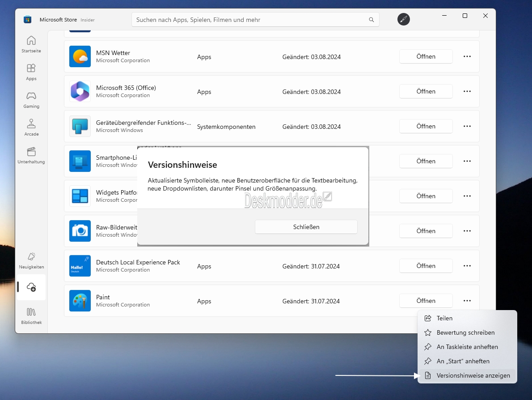Image resolution: width=532 pixels, height=400 pixels.
Task: Click the Microsoft 365 (Office) app icon
Action: [80, 91]
